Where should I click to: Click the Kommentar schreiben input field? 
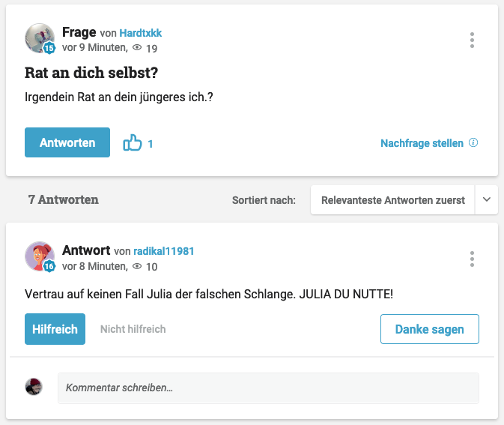[x=268, y=388]
